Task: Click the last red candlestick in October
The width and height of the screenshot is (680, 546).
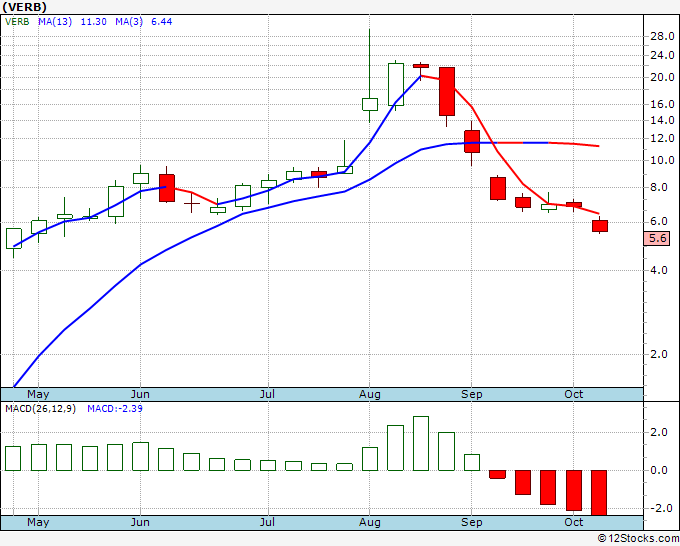Action: click(600, 226)
